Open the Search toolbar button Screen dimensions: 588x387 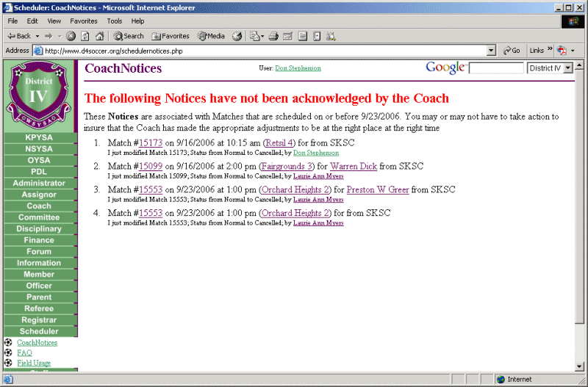pos(128,36)
